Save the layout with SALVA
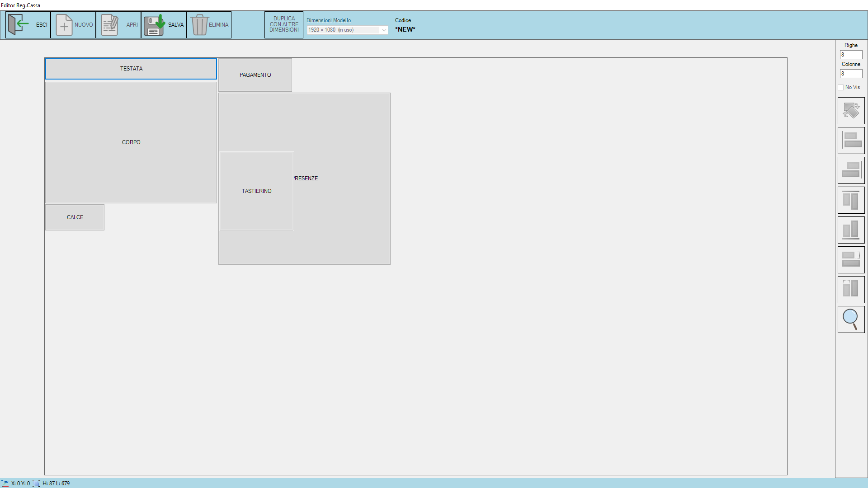 pyautogui.click(x=164, y=24)
